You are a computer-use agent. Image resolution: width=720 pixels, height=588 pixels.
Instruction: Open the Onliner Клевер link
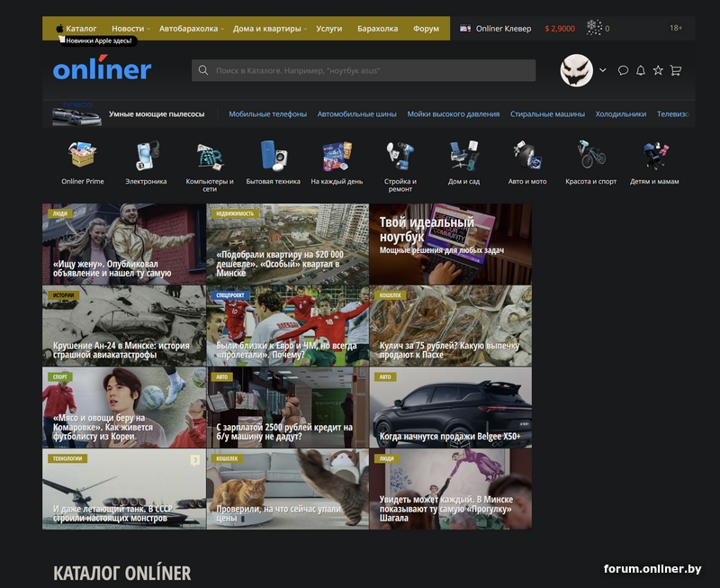click(x=503, y=29)
